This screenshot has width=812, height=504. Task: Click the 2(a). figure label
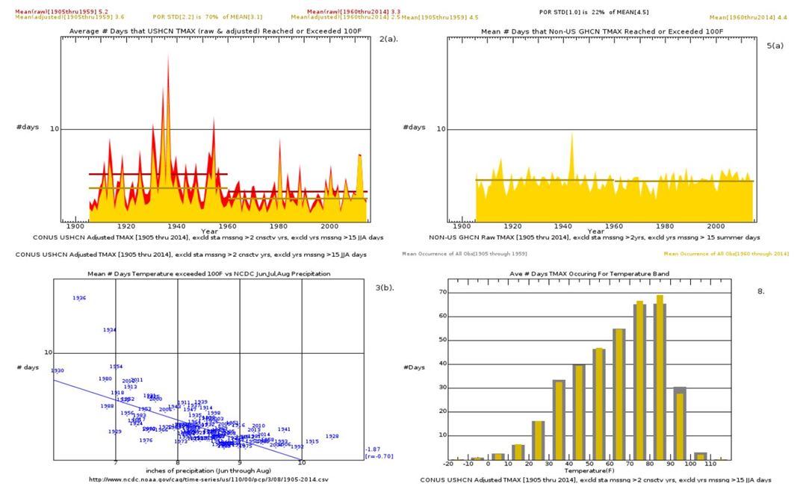click(388, 38)
